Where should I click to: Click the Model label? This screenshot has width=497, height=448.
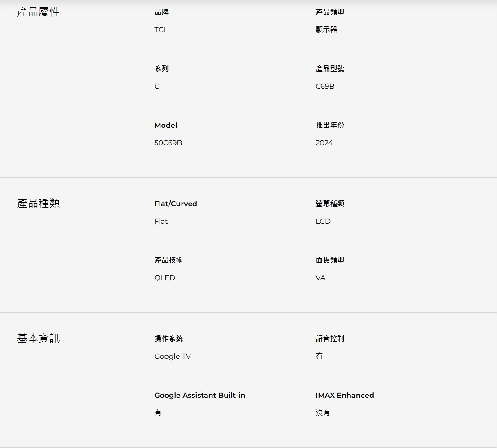click(x=166, y=125)
